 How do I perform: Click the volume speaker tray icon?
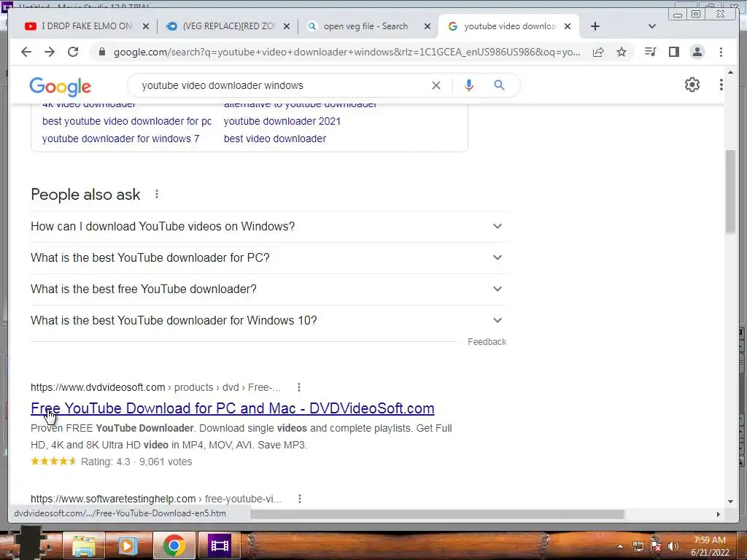(673, 546)
